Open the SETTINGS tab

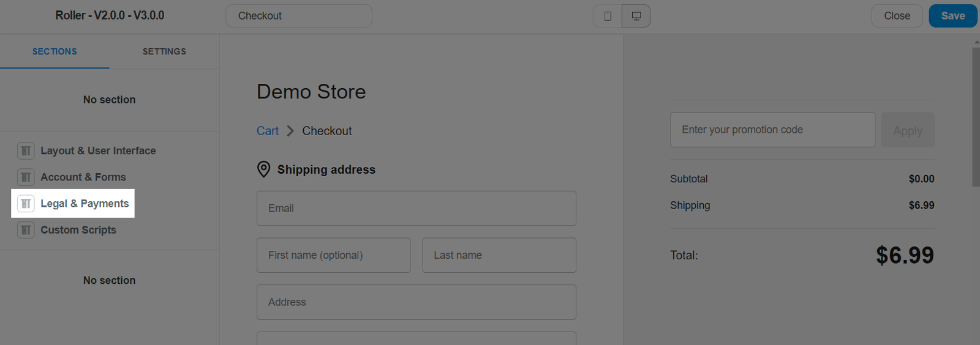pyautogui.click(x=164, y=51)
